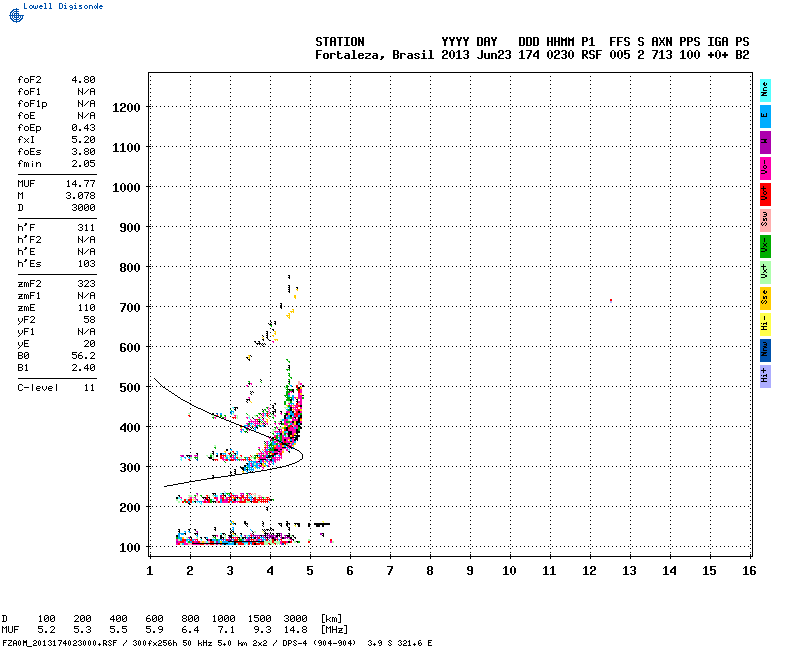Click the M value 3.078
This screenshot has height=650, width=800.
pyautogui.click(x=81, y=195)
